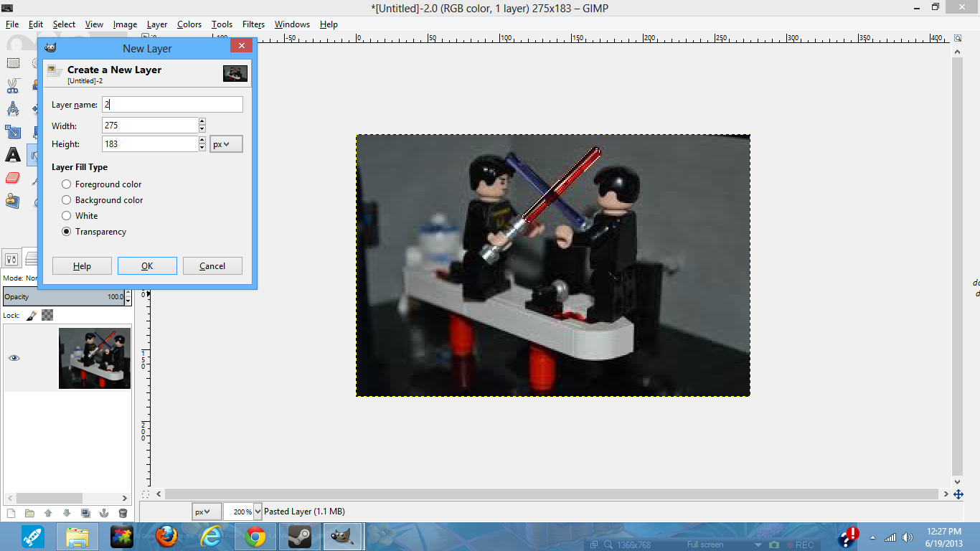Viewport: 980px width, 551px height.
Task: Click the Lego lightsaber image canvas
Action: coord(553,265)
